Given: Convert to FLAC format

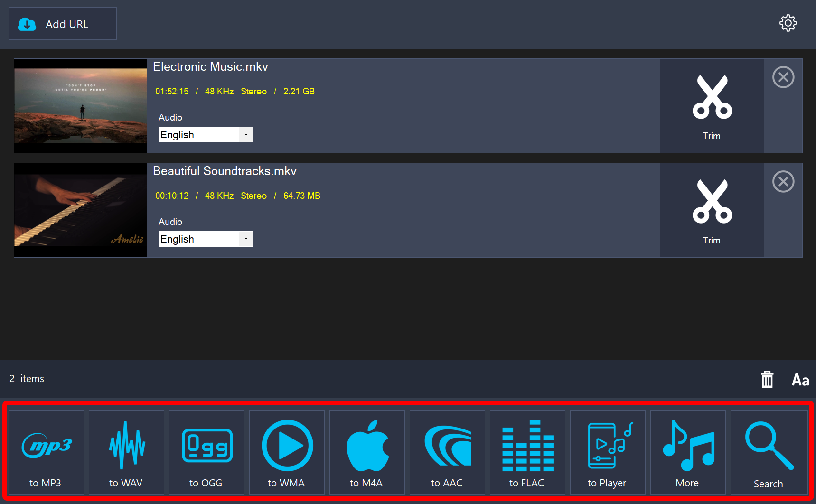Looking at the screenshot, I should pos(527,452).
